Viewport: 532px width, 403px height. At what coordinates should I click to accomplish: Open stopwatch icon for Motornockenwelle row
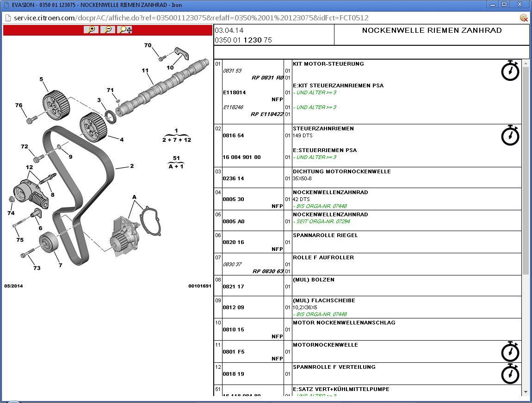click(x=510, y=352)
